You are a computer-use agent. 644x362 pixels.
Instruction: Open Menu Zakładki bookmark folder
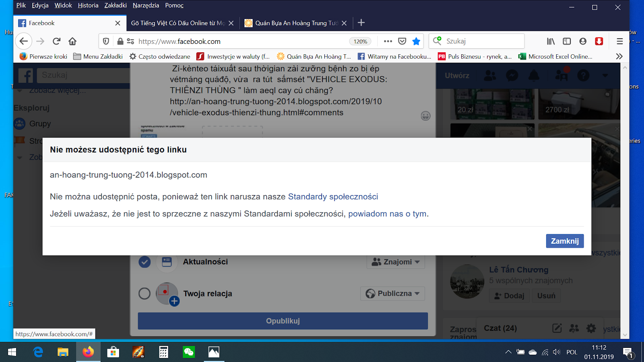(98, 56)
